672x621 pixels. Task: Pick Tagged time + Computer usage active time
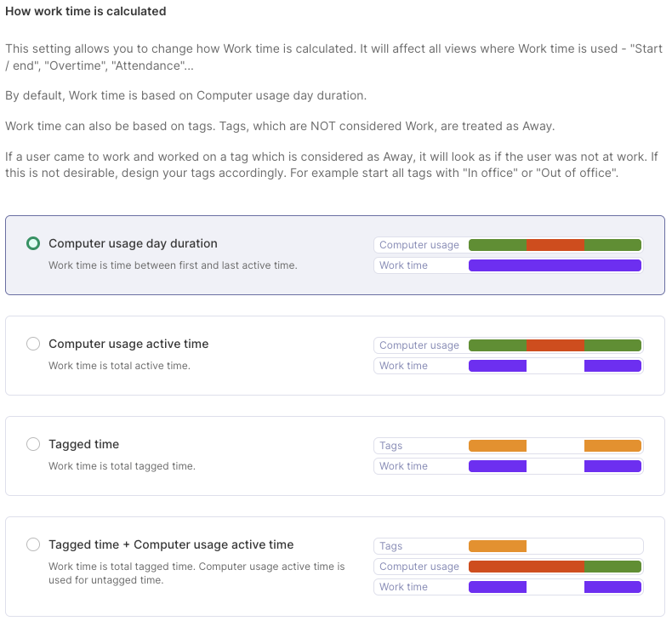tap(33, 544)
